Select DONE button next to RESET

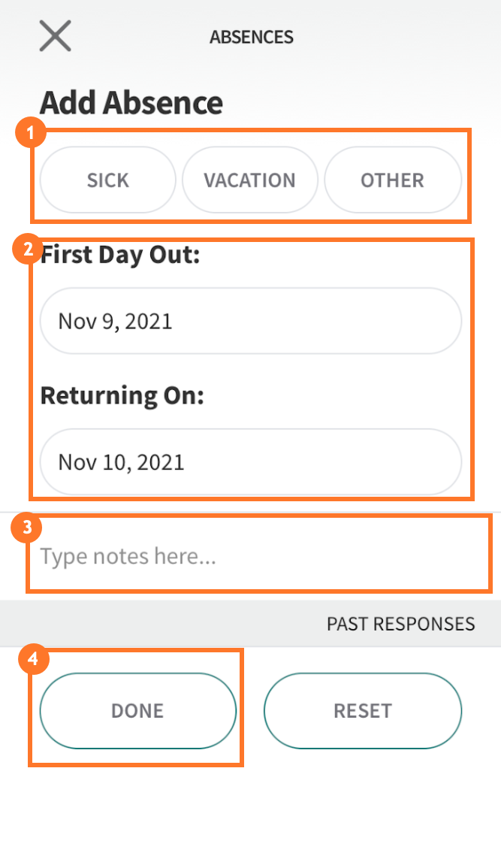click(x=137, y=709)
